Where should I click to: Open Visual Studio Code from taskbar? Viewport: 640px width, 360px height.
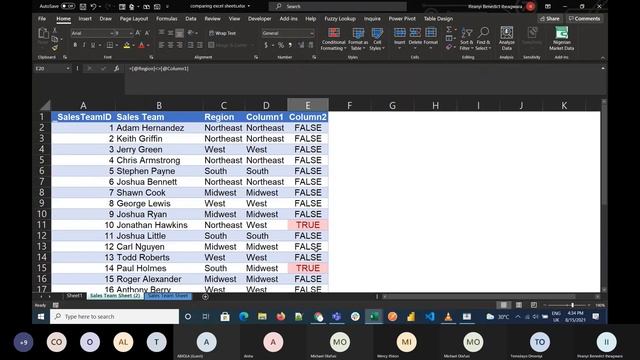[429, 316]
